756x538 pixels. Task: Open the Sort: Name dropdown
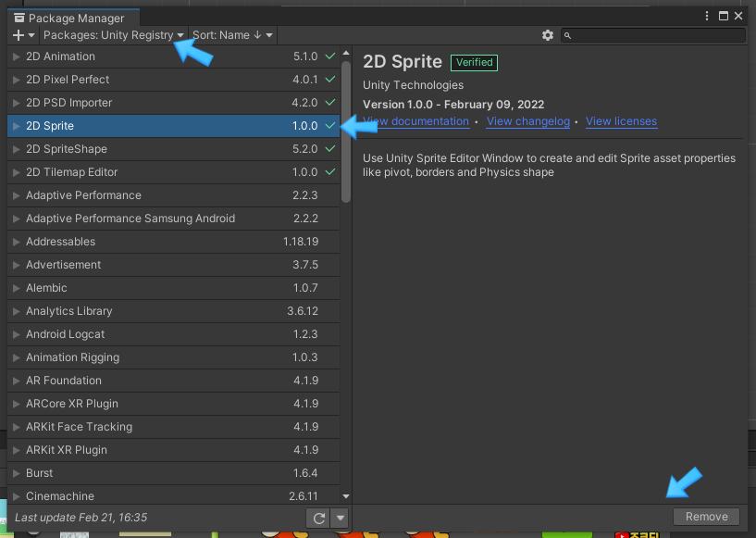(x=232, y=35)
